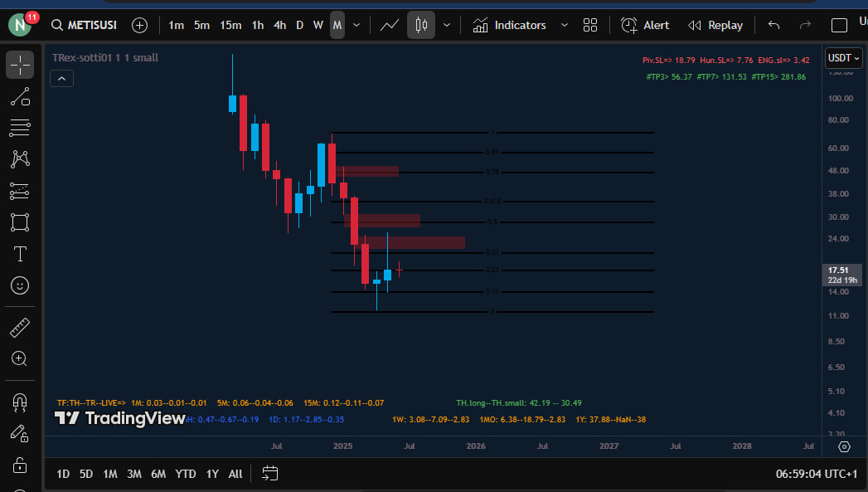Open the Indicators panel
This screenshot has width=868, height=492.
[x=510, y=26]
